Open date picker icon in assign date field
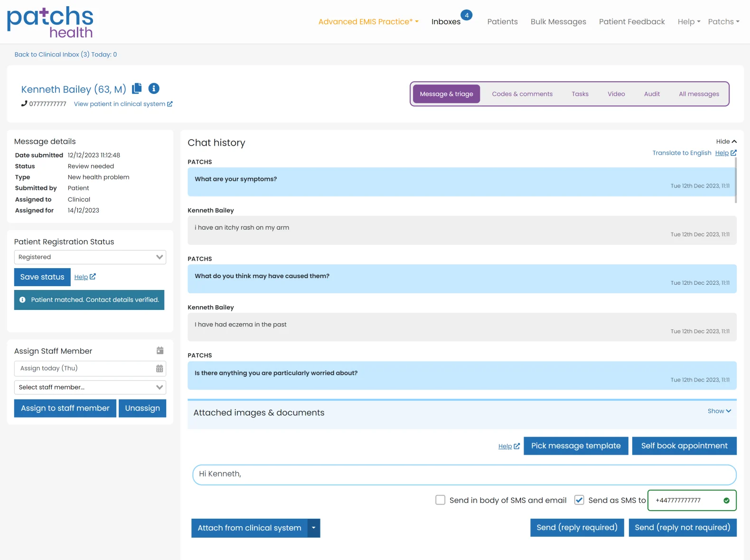The width and height of the screenshot is (750, 560). click(x=159, y=369)
